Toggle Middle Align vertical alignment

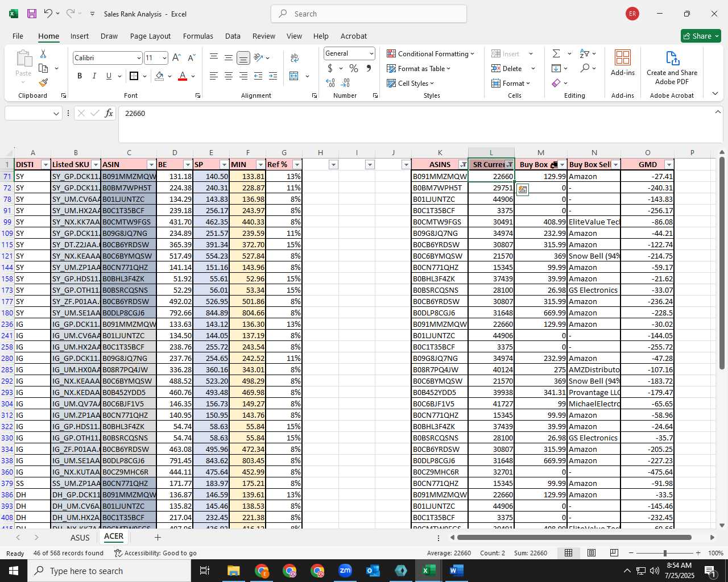[x=229, y=57]
